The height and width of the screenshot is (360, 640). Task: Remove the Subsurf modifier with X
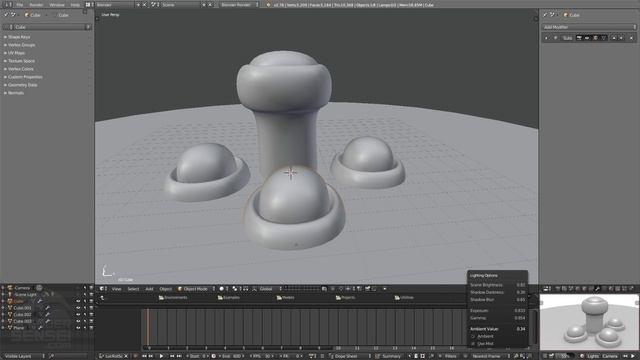click(x=631, y=38)
